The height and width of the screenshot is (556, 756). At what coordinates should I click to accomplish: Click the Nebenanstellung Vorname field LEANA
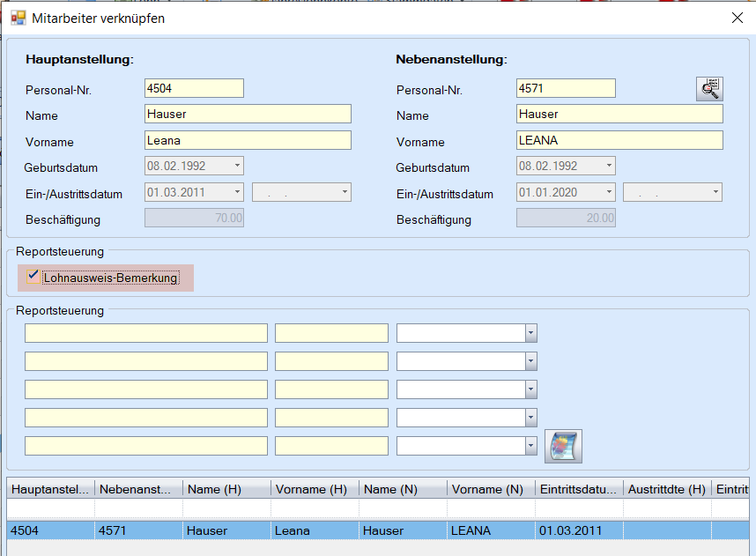619,140
